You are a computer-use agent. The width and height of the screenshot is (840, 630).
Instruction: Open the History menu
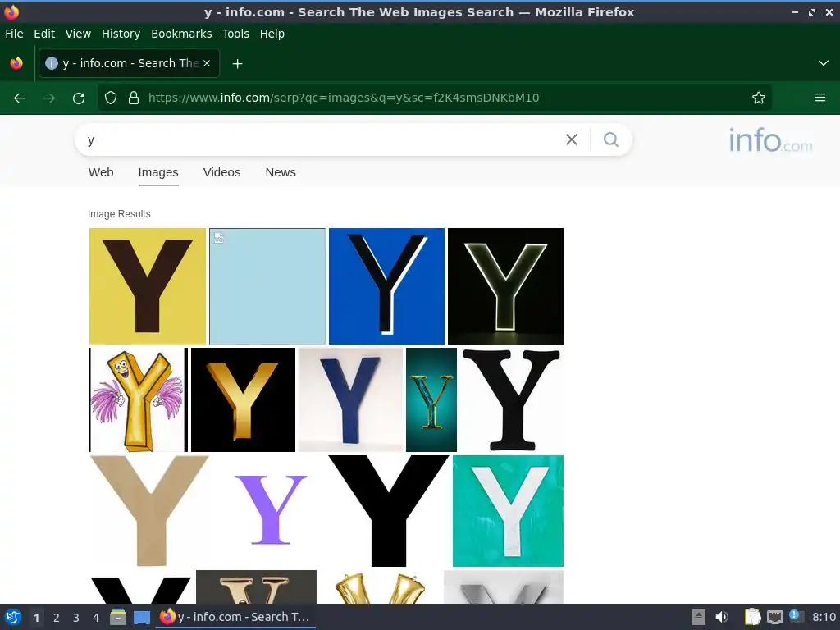pyautogui.click(x=121, y=34)
